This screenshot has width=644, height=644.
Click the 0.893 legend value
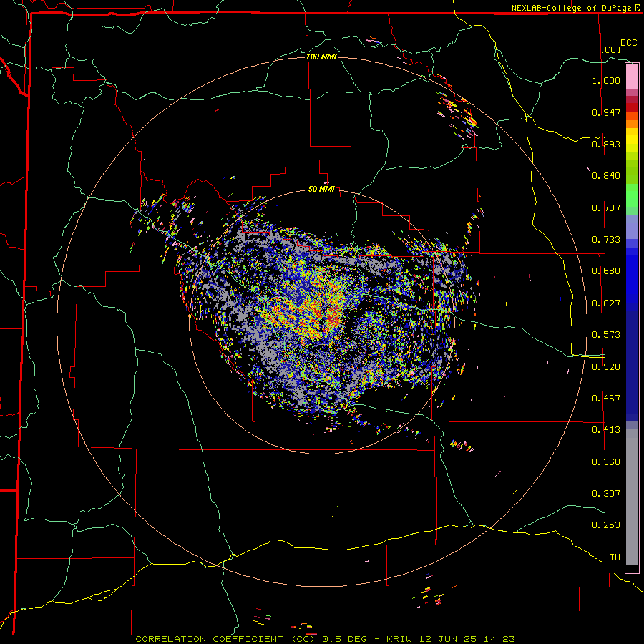click(606, 144)
